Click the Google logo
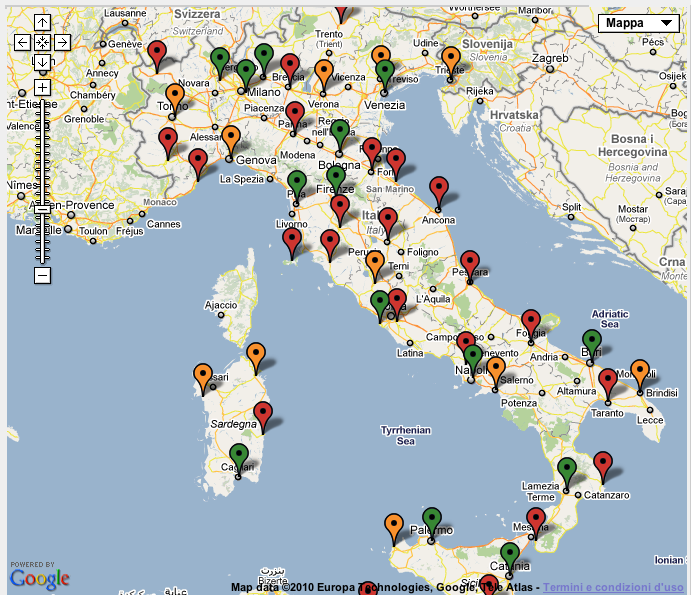The image size is (691, 601). pyautogui.click(x=39, y=579)
